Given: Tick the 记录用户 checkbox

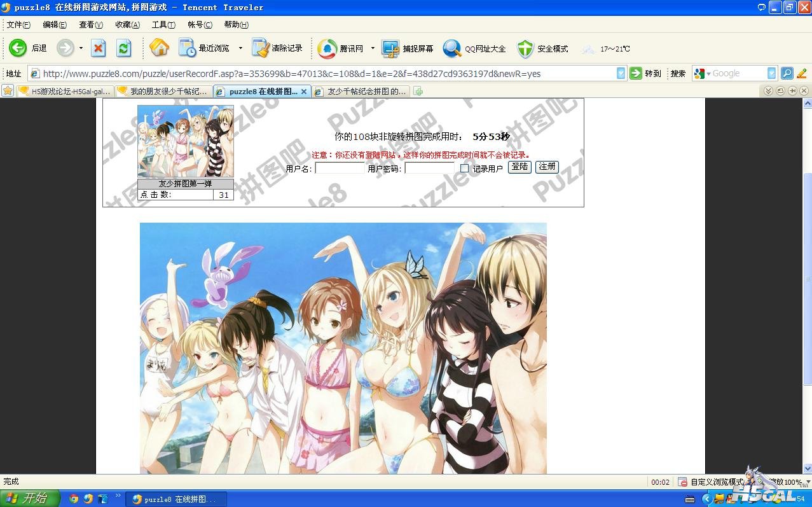Looking at the screenshot, I should click(x=464, y=169).
